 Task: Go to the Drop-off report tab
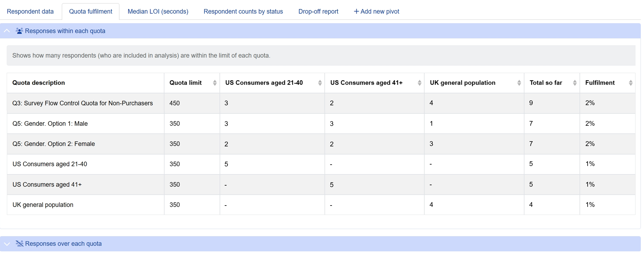(x=318, y=12)
